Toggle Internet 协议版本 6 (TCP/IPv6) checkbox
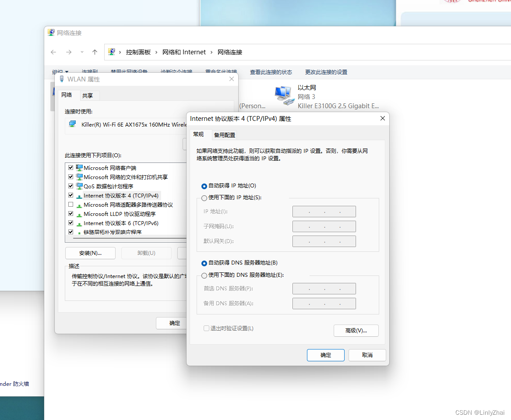 [x=71, y=223]
